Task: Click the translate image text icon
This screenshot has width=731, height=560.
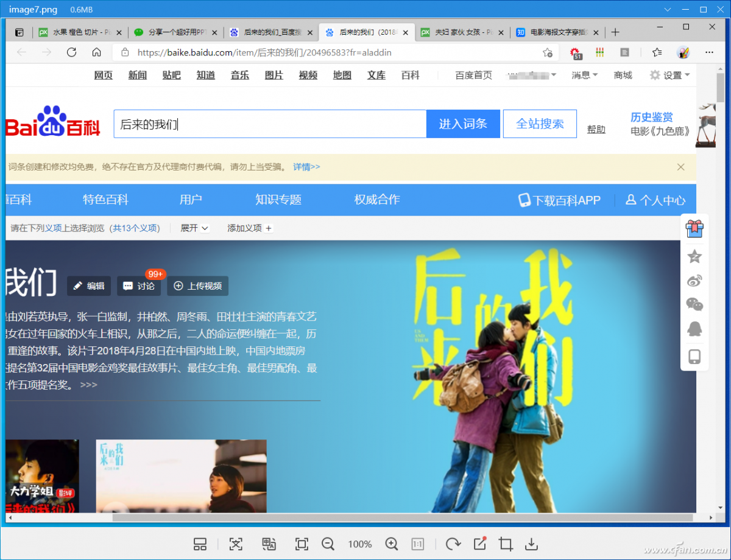Action: (x=269, y=544)
